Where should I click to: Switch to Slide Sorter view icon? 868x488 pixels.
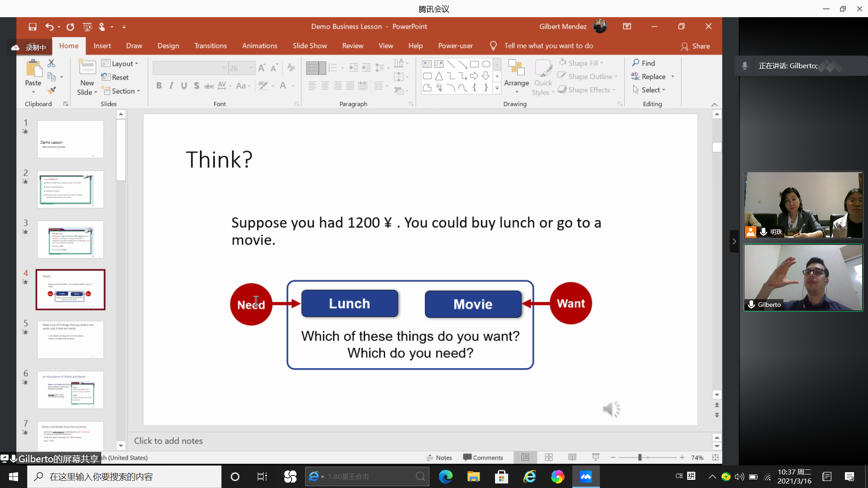(548, 457)
